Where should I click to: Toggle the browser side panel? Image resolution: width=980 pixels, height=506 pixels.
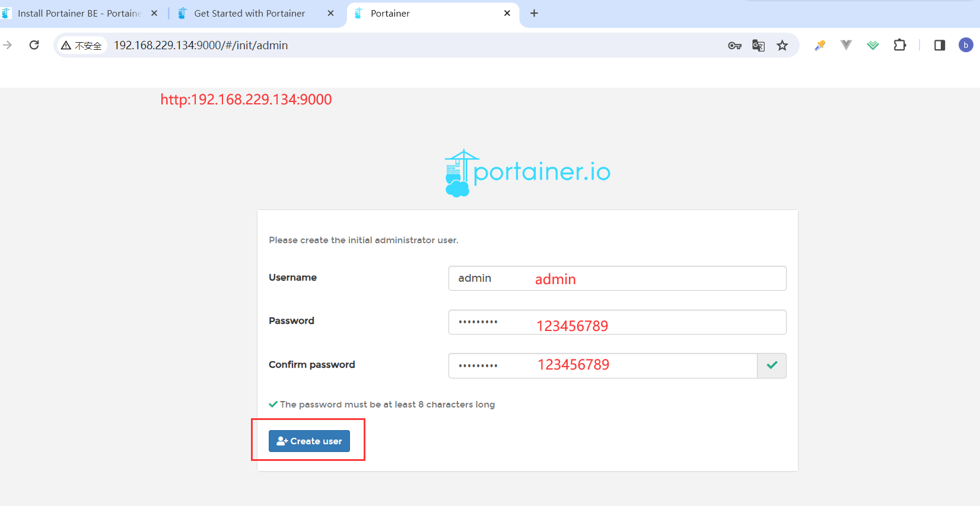coord(940,45)
